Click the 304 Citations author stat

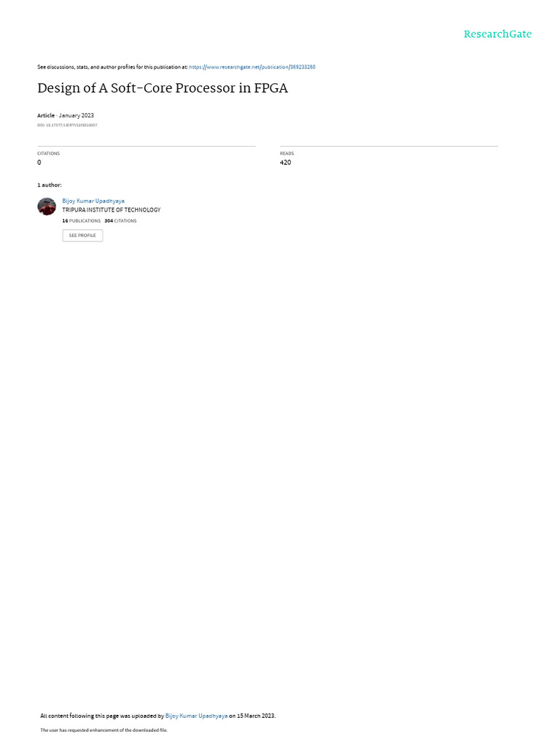[x=120, y=221]
